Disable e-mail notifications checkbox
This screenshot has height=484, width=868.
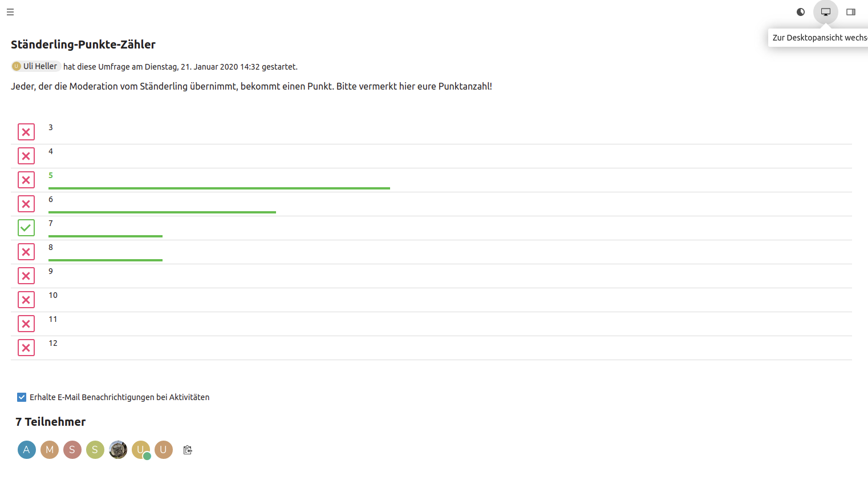click(22, 397)
